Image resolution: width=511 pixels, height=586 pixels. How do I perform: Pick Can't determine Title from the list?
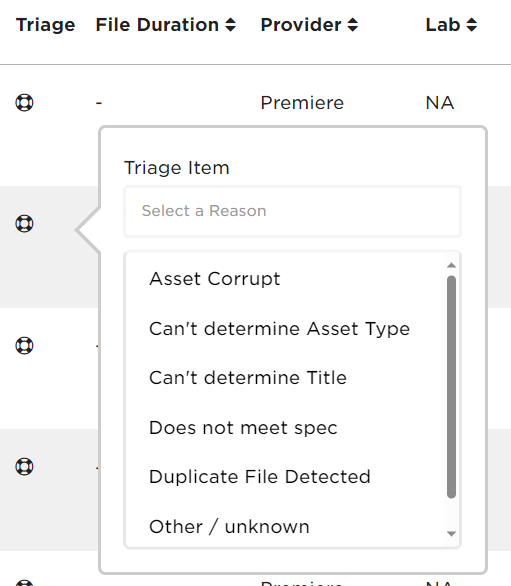pyautogui.click(x=248, y=378)
